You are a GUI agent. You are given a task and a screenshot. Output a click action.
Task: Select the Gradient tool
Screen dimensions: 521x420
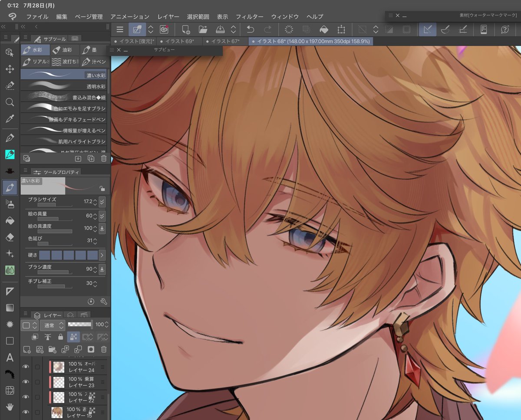(10, 308)
